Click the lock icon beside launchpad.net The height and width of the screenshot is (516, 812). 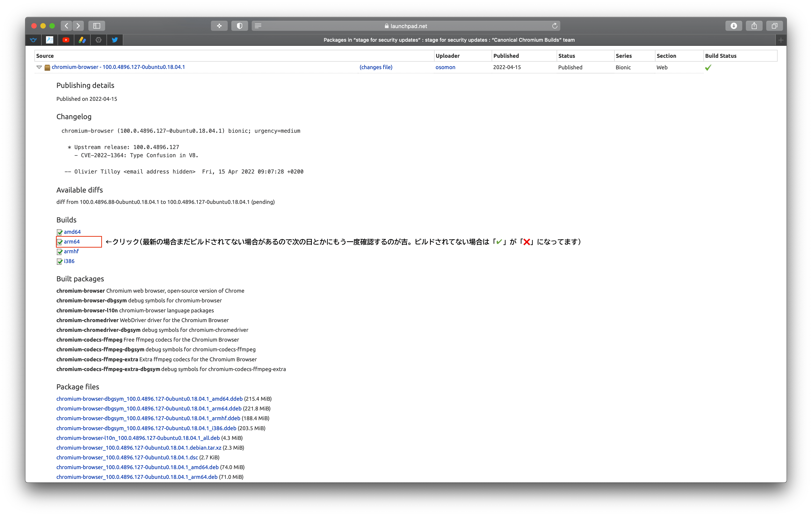coord(387,26)
